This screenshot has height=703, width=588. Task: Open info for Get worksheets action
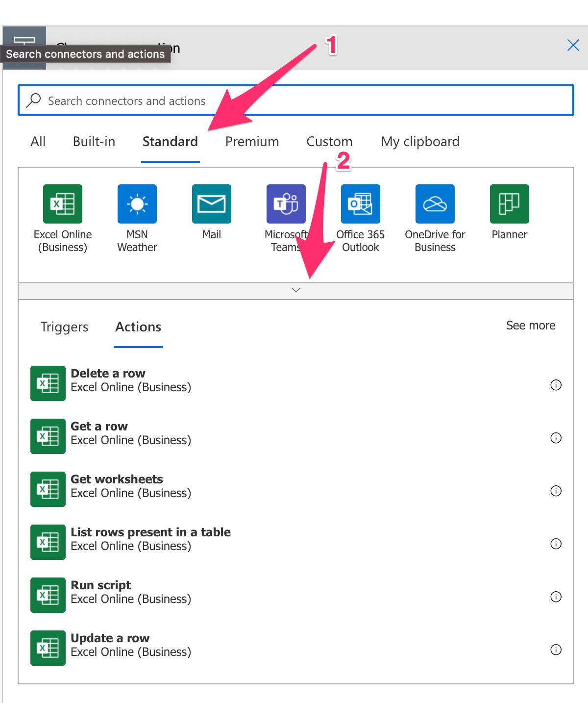(x=556, y=491)
